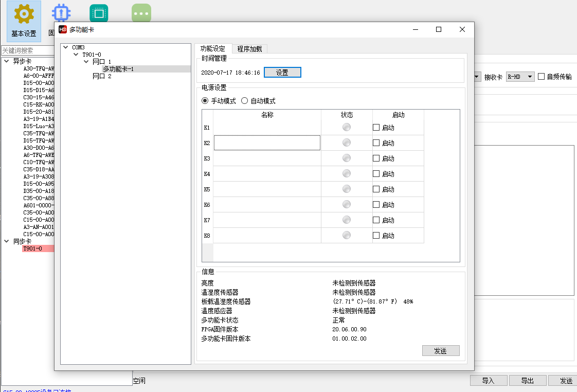Click the blue chip firmware upgrade icon
The width and height of the screenshot is (577, 392).
[62, 14]
